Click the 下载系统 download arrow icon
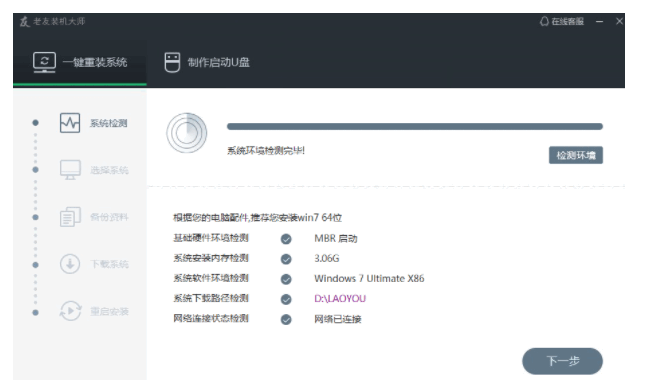 (x=70, y=264)
